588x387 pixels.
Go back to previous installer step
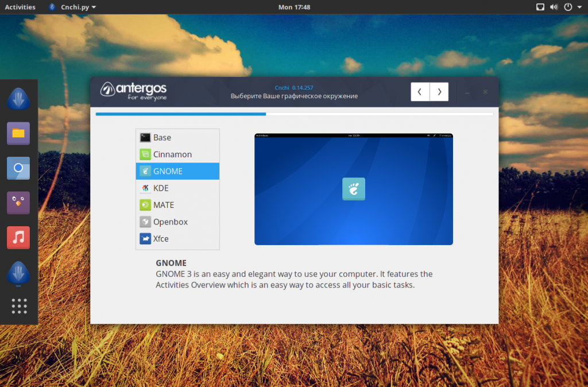pyautogui.click(x=420, y=92)
